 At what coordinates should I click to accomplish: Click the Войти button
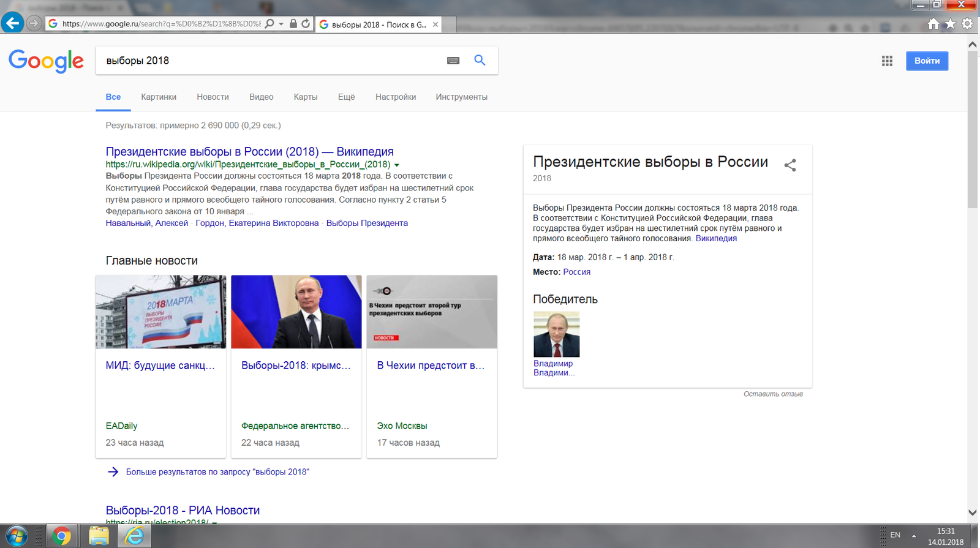(x=927, y=61)
